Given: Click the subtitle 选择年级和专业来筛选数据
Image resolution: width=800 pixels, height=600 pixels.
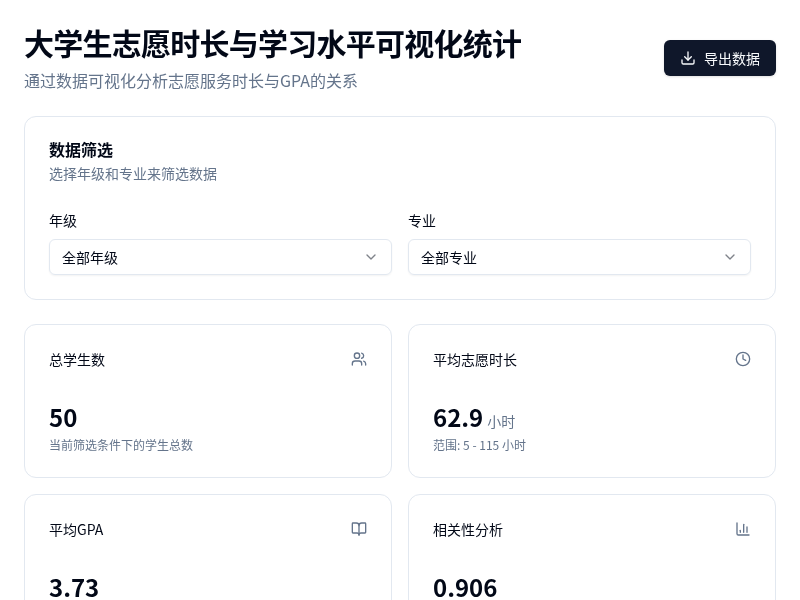Looking at the screenshot, I should [133, 174].
